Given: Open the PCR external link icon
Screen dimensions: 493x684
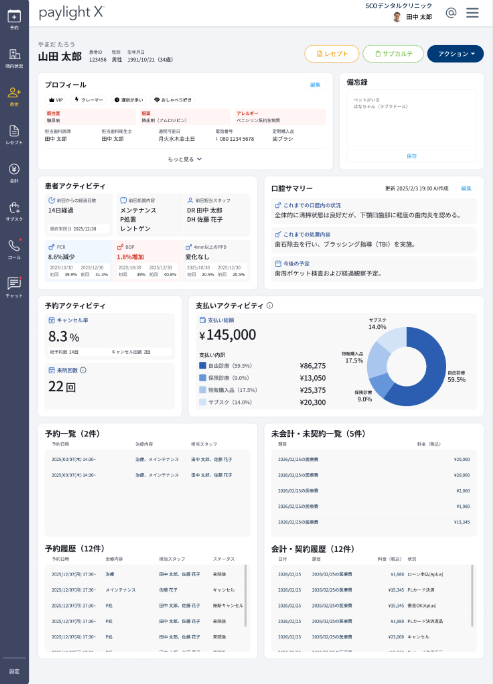Looking at the screenshot, I should (51, 247).
